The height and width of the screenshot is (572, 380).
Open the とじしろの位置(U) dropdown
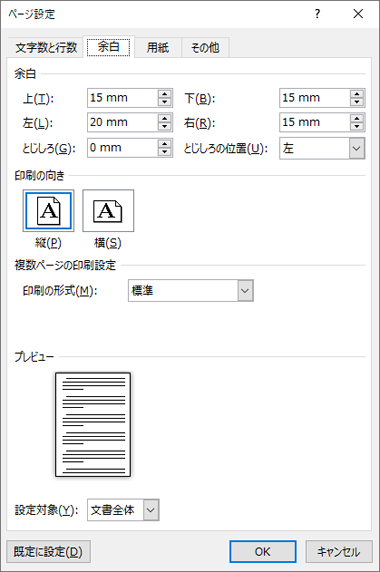coord(322,148)
